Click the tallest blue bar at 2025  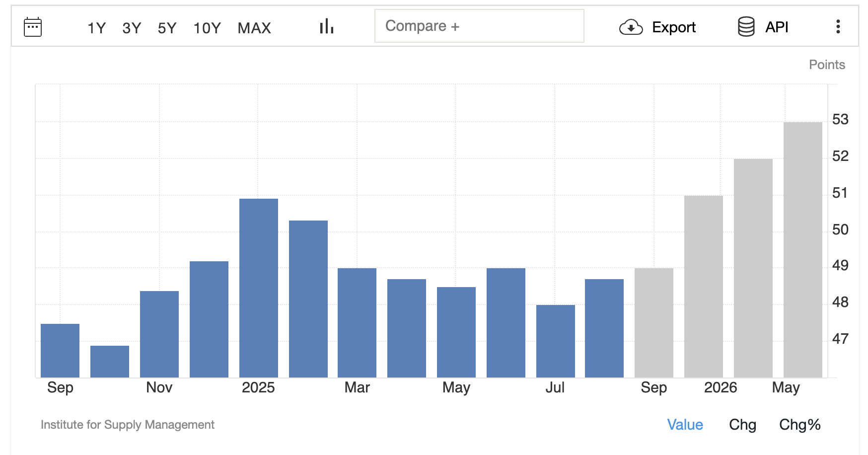coord(258,288)
